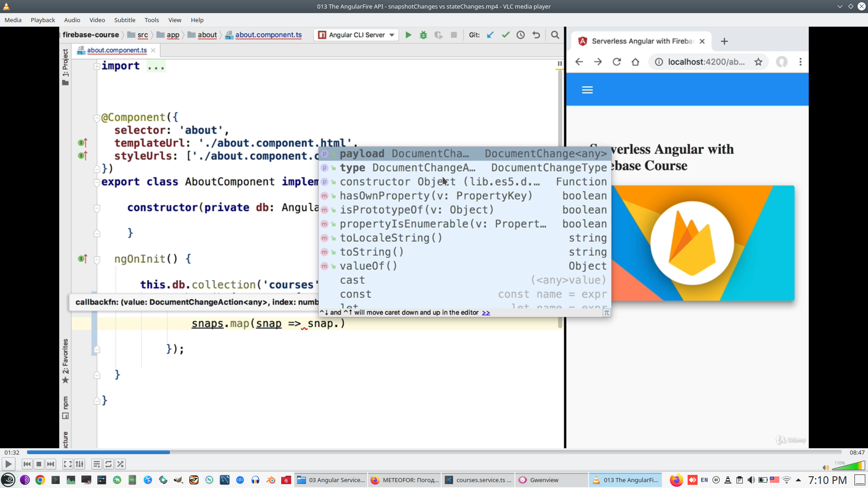Mute audio via speaker icon
This screenshot has width=868, height=488.
point(826,467)
